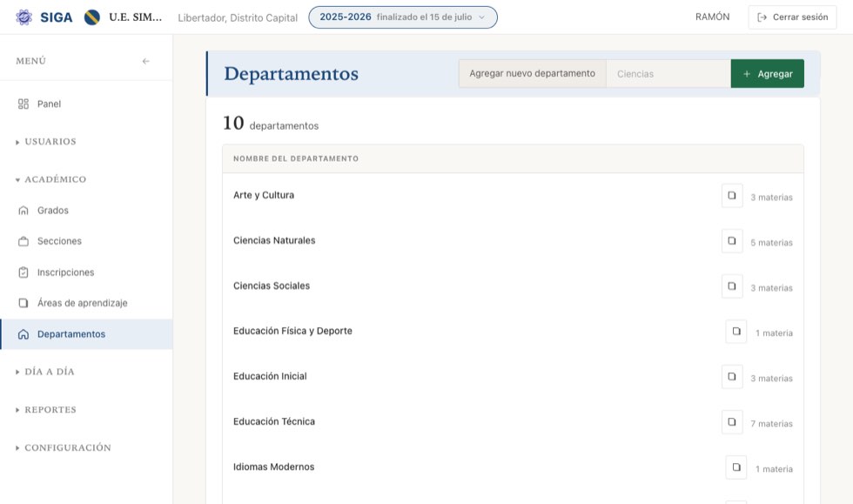Click the 'Libertador, Distrito Capital' location text

coord(238,18)
